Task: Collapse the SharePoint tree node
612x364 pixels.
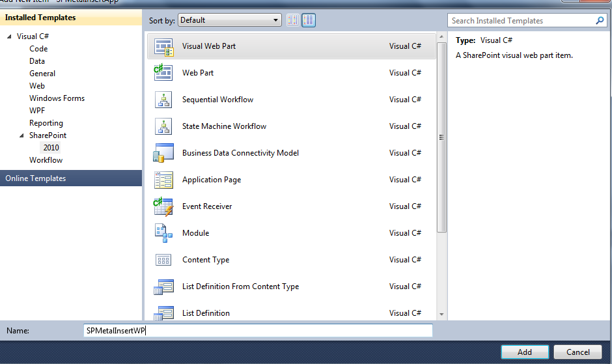Action: tap(23, 135)
